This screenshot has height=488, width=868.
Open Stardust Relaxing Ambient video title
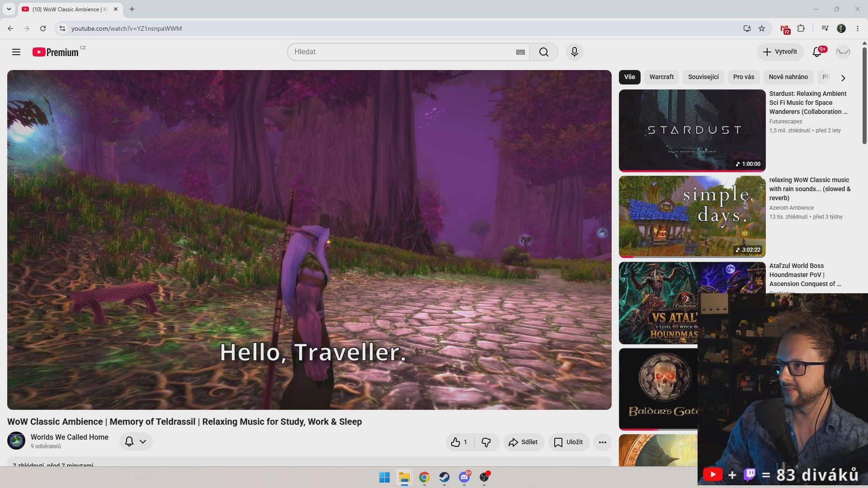[808, 103]
